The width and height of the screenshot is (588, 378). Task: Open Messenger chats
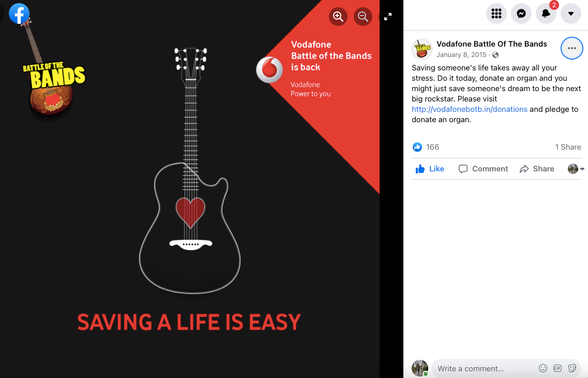click(521, 14)
